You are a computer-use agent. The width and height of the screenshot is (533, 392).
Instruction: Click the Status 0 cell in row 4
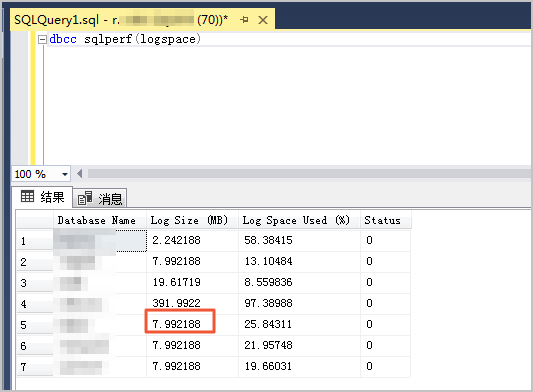(385, 303)
